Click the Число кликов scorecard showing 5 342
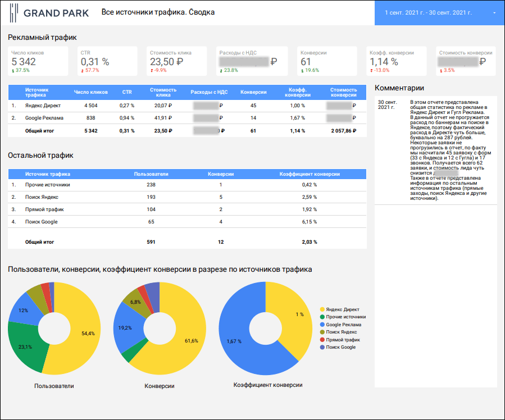 (x=38, y=61)
